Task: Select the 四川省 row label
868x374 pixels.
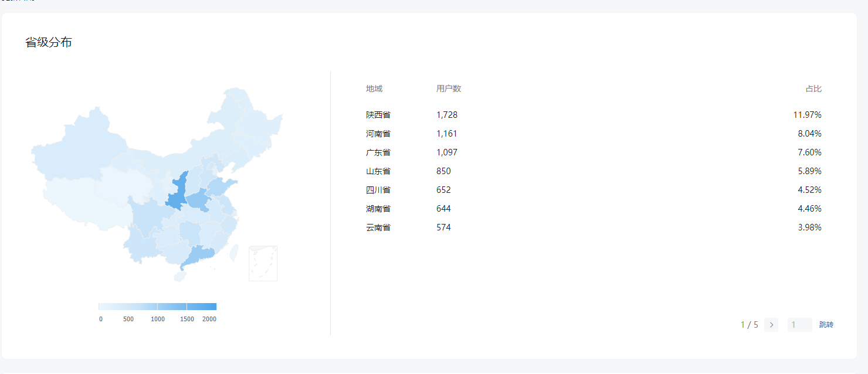Action: 378,190
